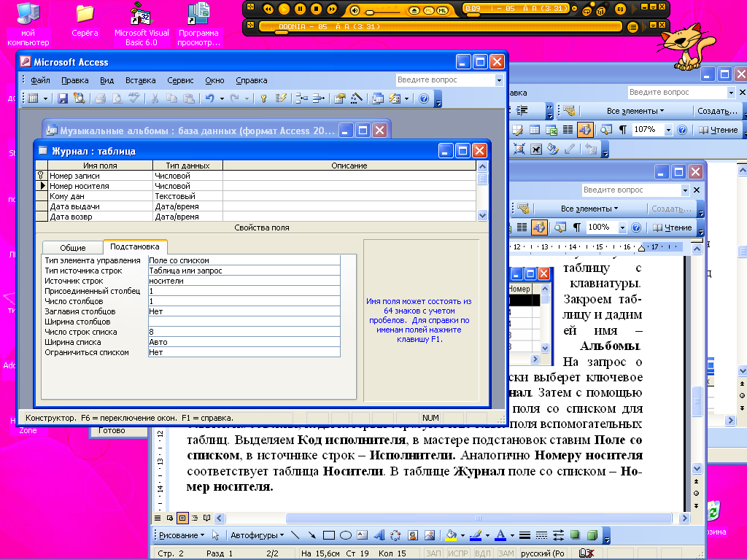Viewport: 747px width, 560px height.
Task: Click Select Objects arrow in drawing toolbar
Action: 215,535
